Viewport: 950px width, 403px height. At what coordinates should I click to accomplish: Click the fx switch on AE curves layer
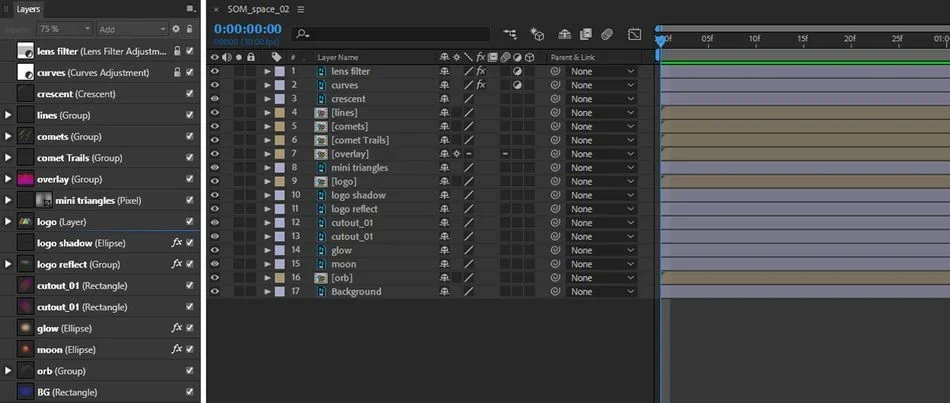(481, 85)
